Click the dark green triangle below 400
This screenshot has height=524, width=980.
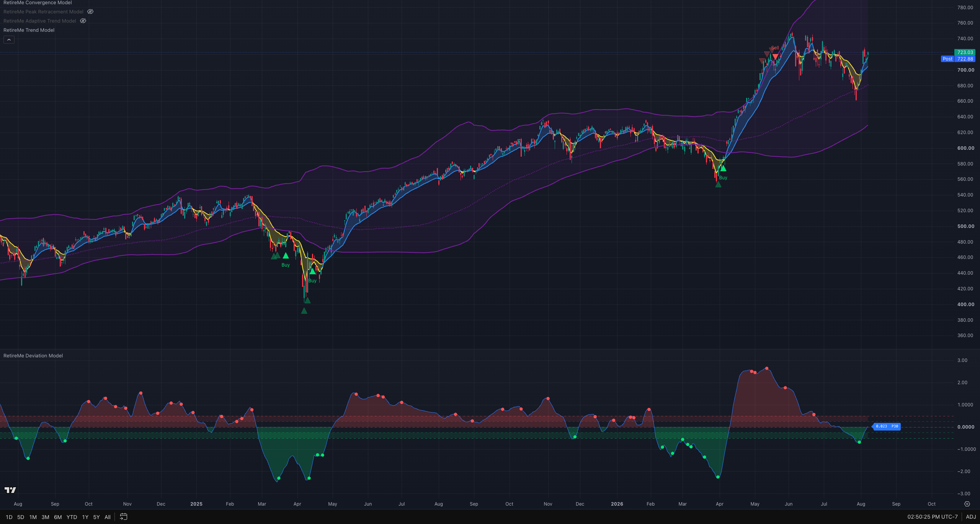[304, 311]
